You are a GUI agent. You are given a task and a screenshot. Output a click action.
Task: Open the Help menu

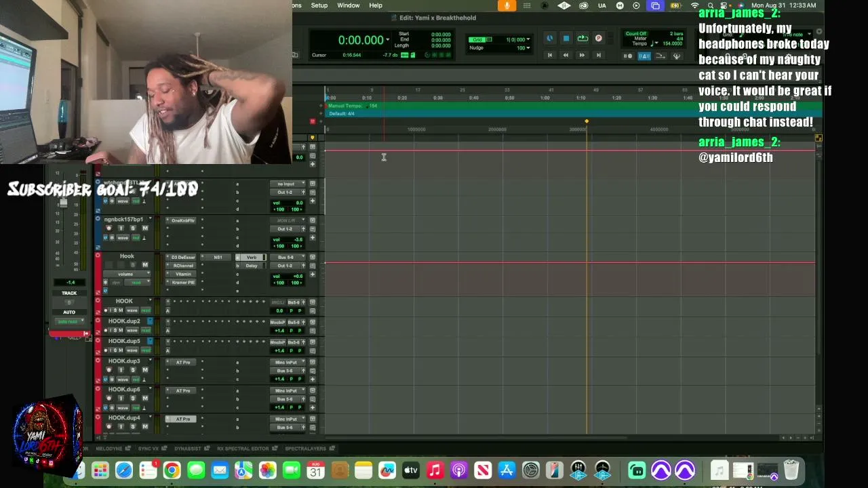(376, 5)
